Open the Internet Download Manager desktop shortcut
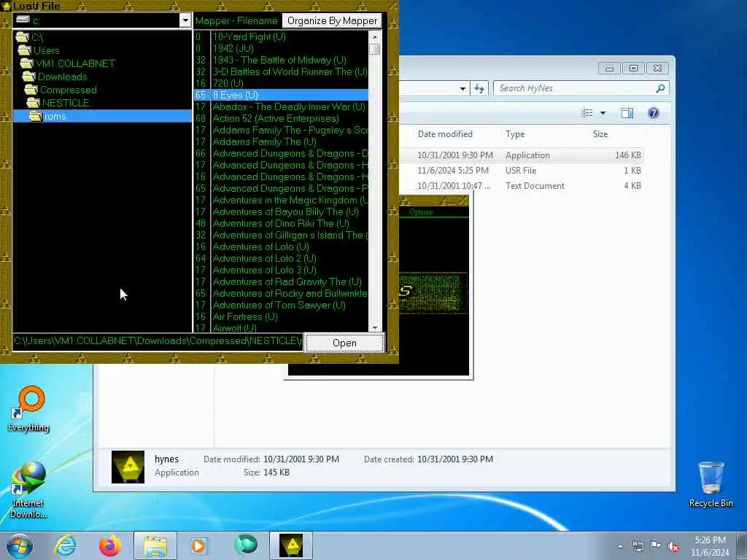 point(28,489)
